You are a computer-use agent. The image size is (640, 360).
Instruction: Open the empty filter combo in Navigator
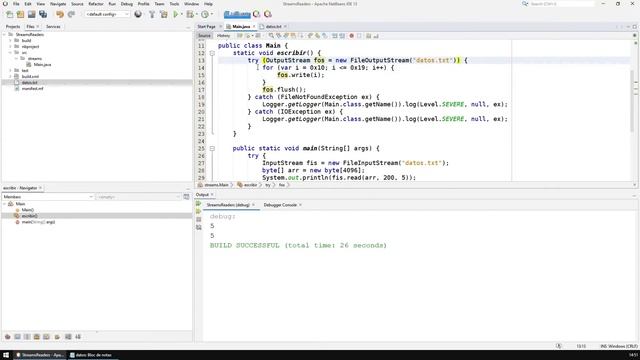(138, 197)
